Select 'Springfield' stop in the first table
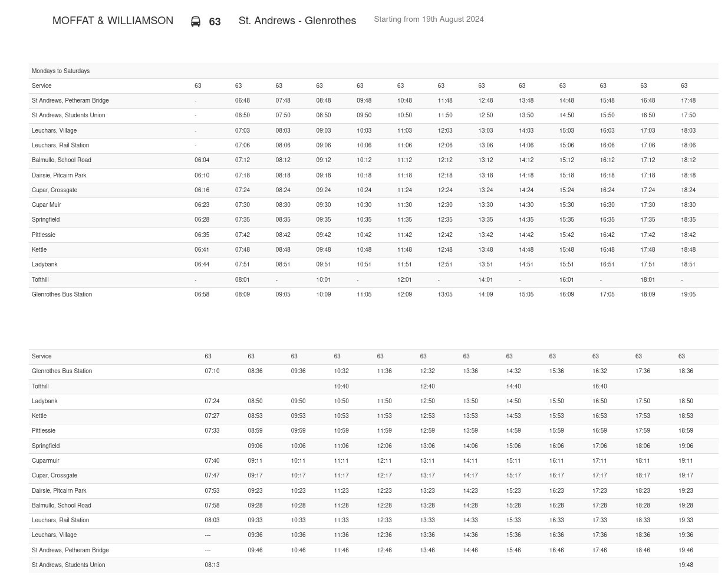The width and height of the screenshot is (728, 580). 45,220
